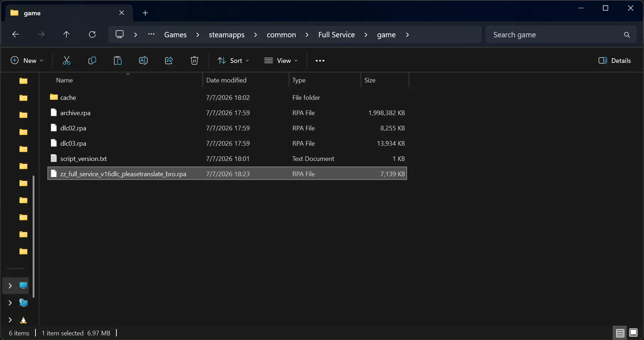Click the Copy icon in toolbar
This screenshot has height=340, width=644.
click(92, 60)
